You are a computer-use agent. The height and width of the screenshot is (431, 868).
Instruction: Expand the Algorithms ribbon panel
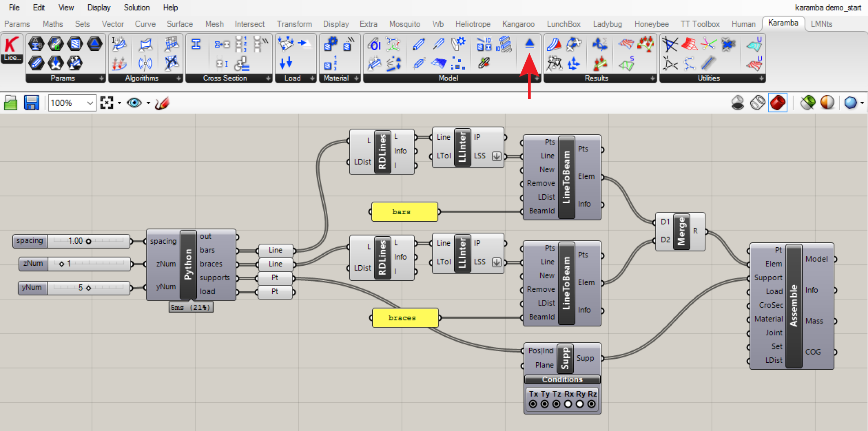pos(179,78)
